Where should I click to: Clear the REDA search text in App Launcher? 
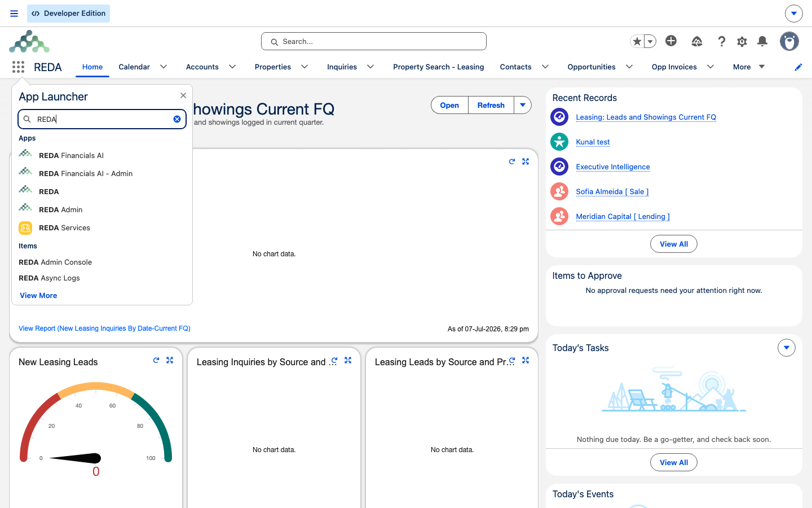[x=177, y=119]
